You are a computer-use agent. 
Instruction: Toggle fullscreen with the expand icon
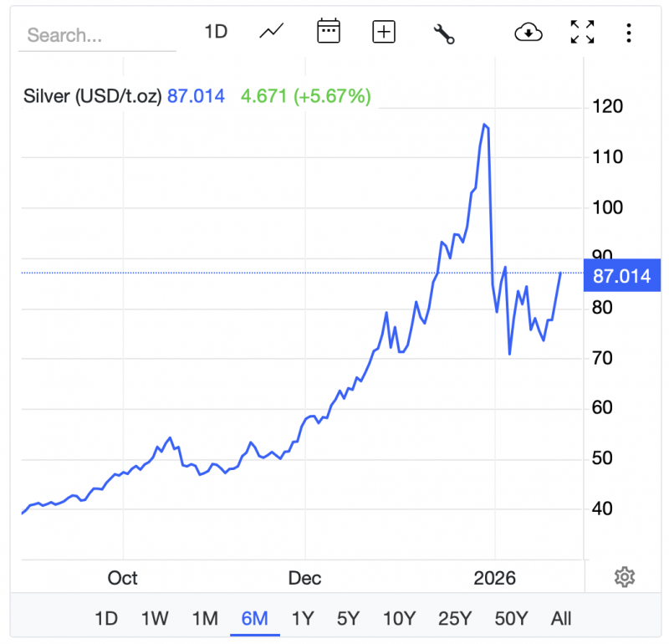(x=582, y=32)
